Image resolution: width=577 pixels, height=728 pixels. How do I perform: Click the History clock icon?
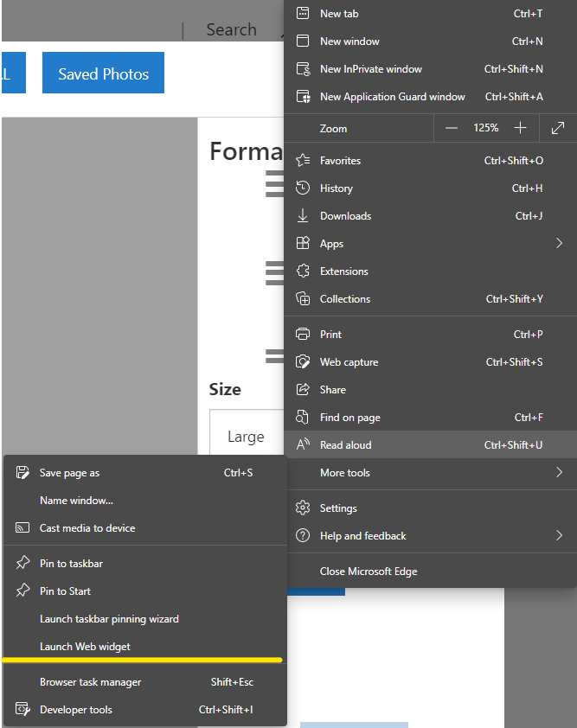coord(303,188)
